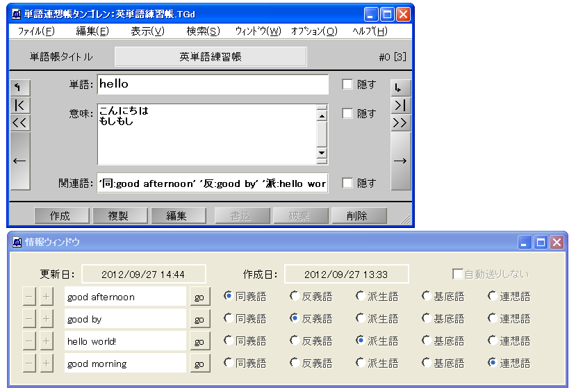576x392 pixels.
Task: Click plus button beside good by
Action: 47,318
